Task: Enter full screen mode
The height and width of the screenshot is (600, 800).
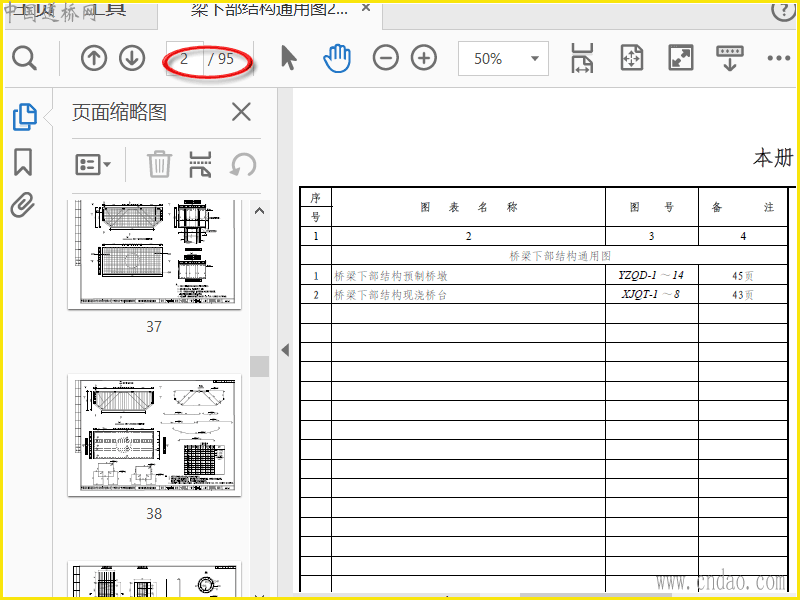Action: 681,58
